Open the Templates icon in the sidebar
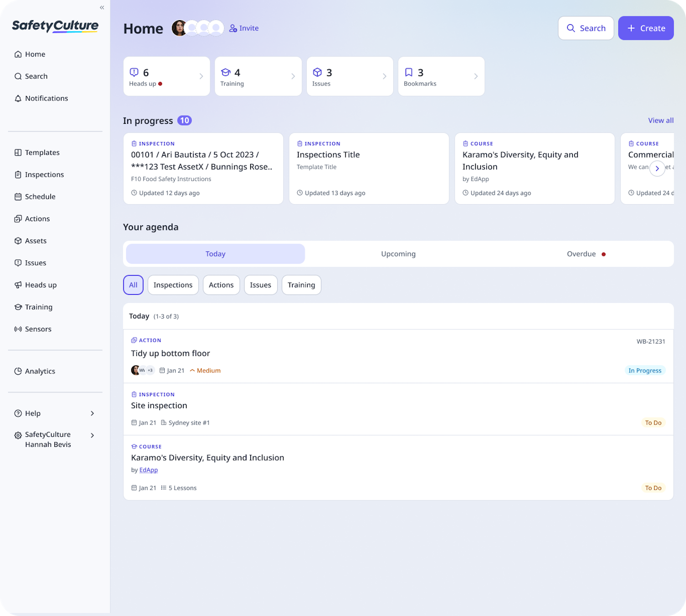 (18, 153)
